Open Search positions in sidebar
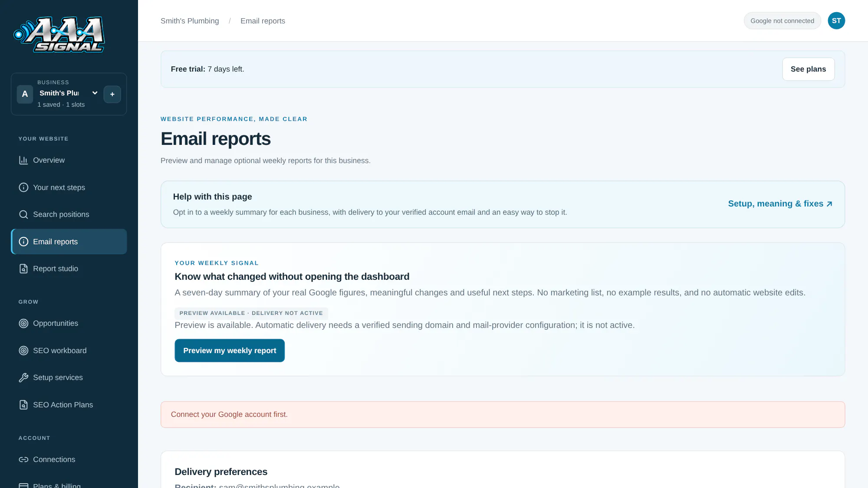This screenshot has height=488, width=868. (x=69, y=214)
